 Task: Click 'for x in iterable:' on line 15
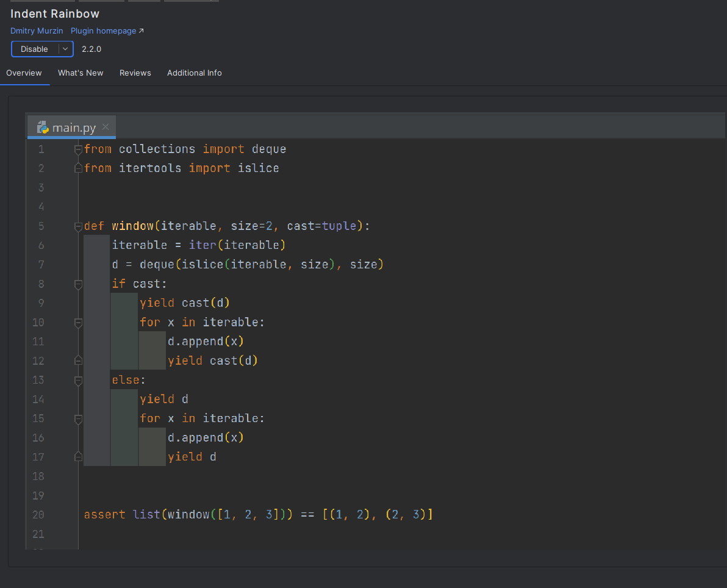(x=202, y=419)
